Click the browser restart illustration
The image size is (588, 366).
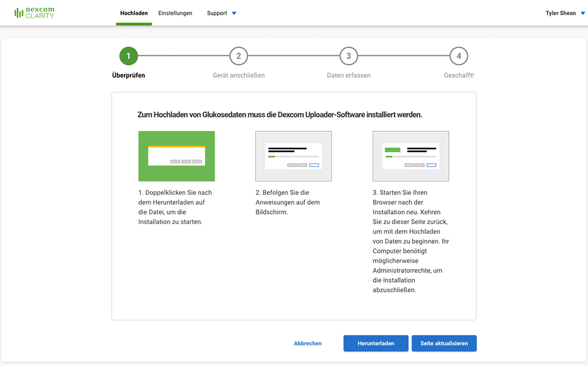[x=411, y=156]
